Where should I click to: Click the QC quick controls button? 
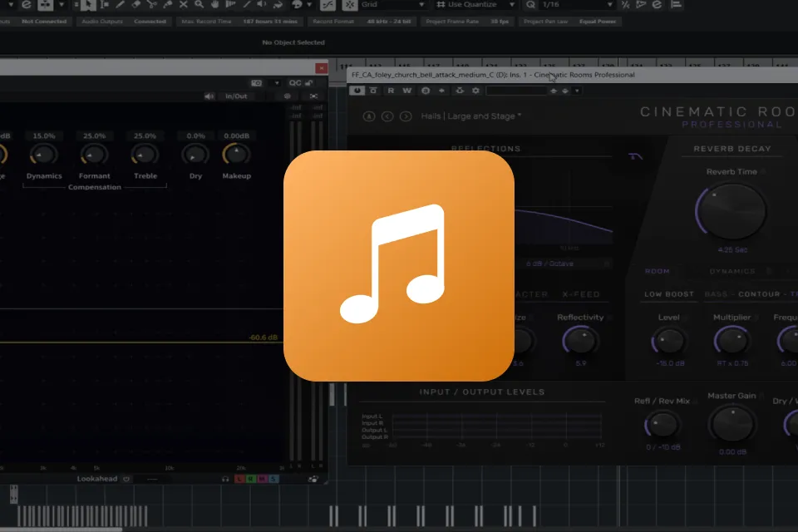pos(295,83)
